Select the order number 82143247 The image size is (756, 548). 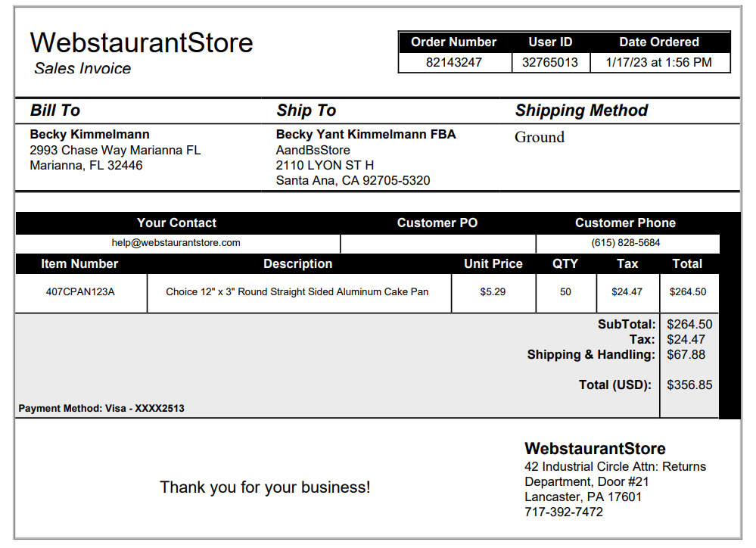coord(454,62)
